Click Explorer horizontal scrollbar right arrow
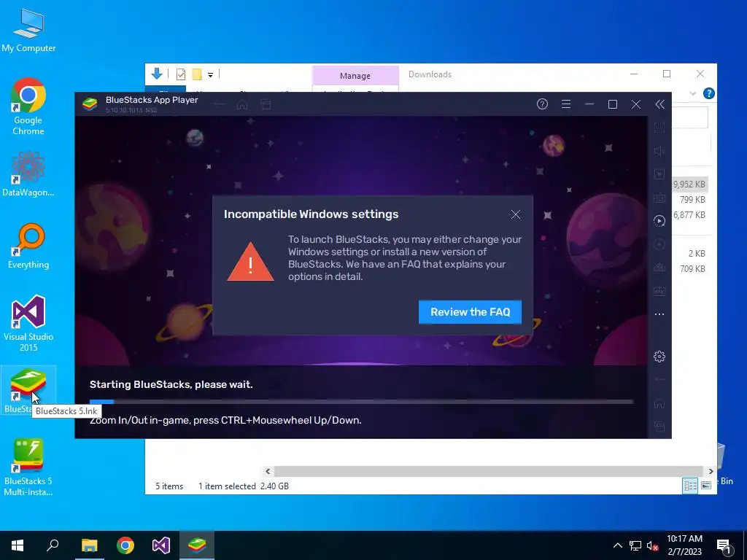747x560 pixels. coord(711,471)
